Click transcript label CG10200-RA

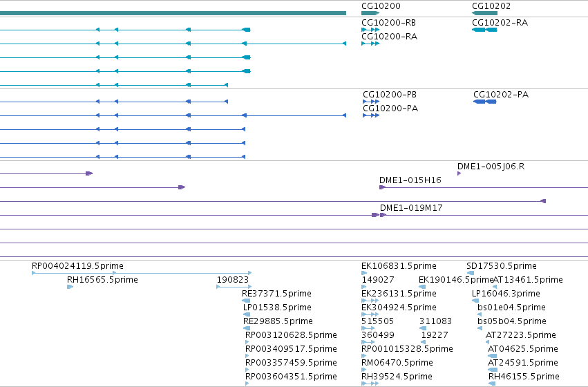click(x=389, y=37)
